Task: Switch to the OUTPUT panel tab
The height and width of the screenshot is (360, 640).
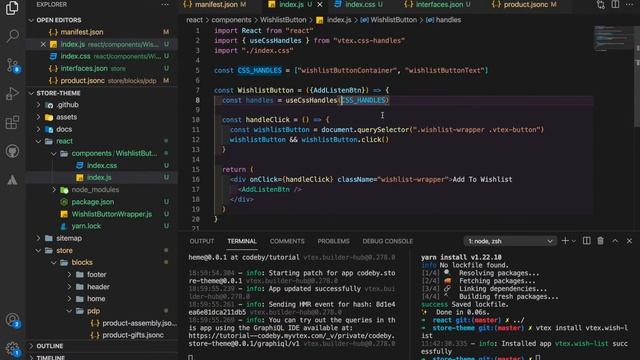Action: pyautogui.click(x=202, y=241)
